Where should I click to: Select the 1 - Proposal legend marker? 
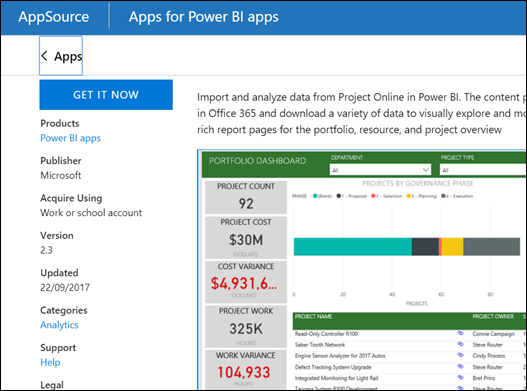click(x=339, y=196)
